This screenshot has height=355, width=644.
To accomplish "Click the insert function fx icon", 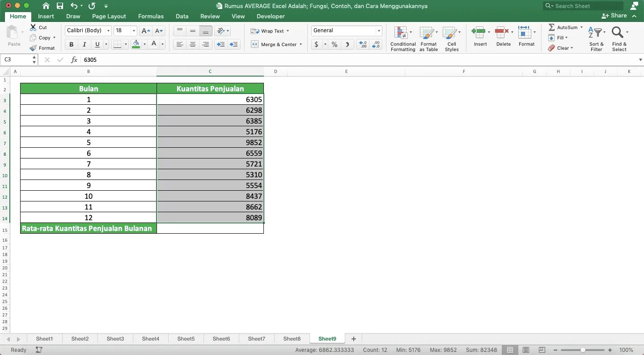I will pos(74,60).
